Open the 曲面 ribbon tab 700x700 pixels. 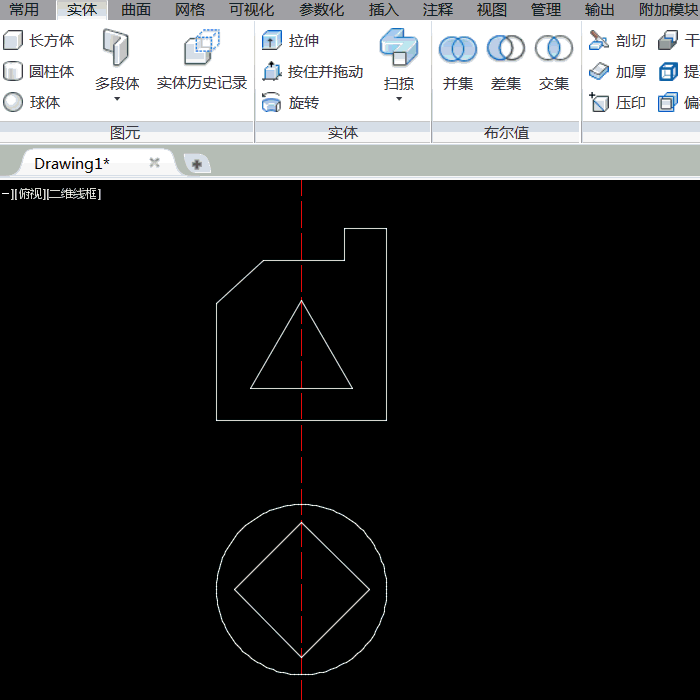(x=136, y=9)
